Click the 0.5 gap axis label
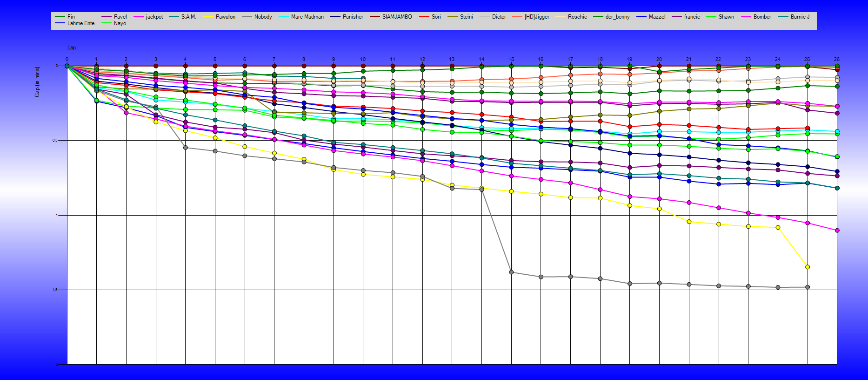Screen dimensions: 868x380 click(x=55, y=141)
